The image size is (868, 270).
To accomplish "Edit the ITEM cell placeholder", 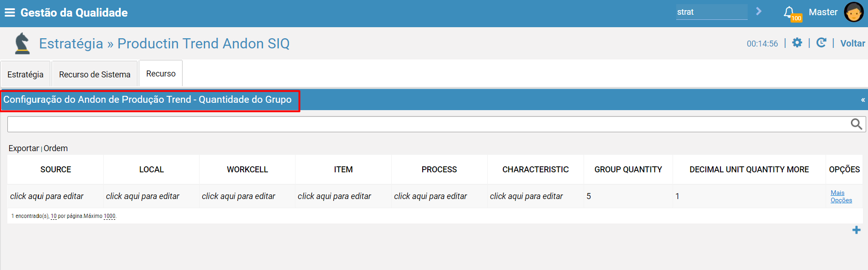I will coord(334,196).
